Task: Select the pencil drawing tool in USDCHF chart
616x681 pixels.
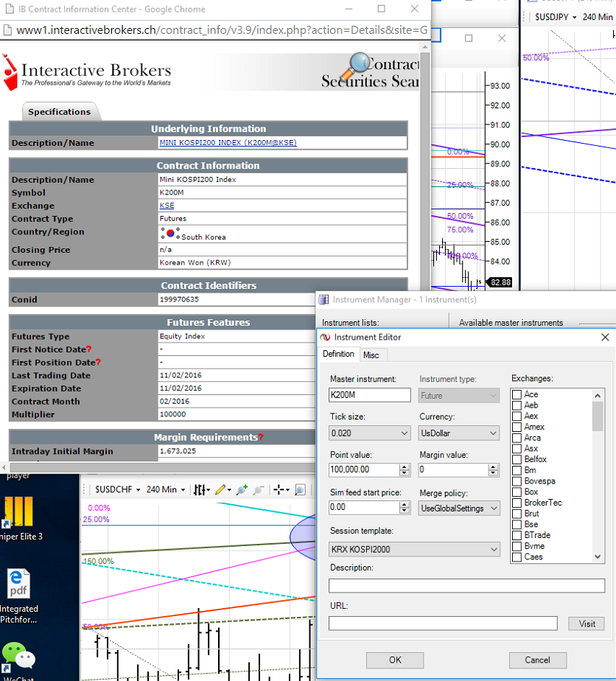Action: (220, 490)
